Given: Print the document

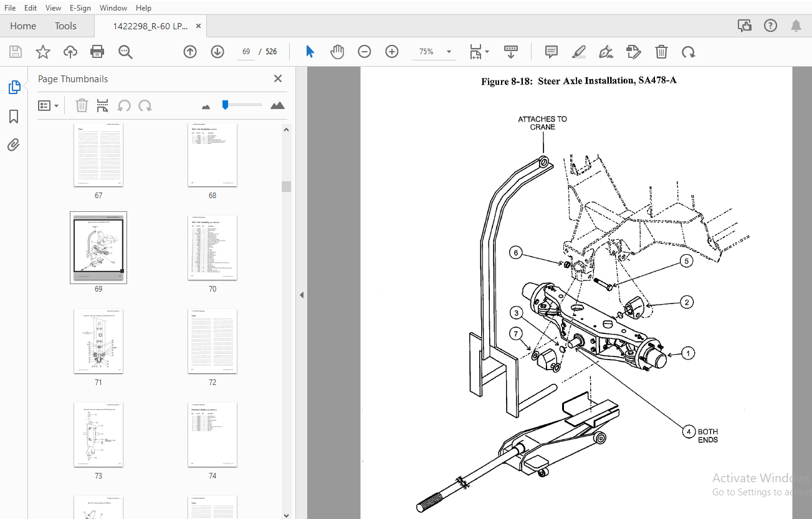Looking at the screenshot, I should pyautogui.click(x=97, y=52).
